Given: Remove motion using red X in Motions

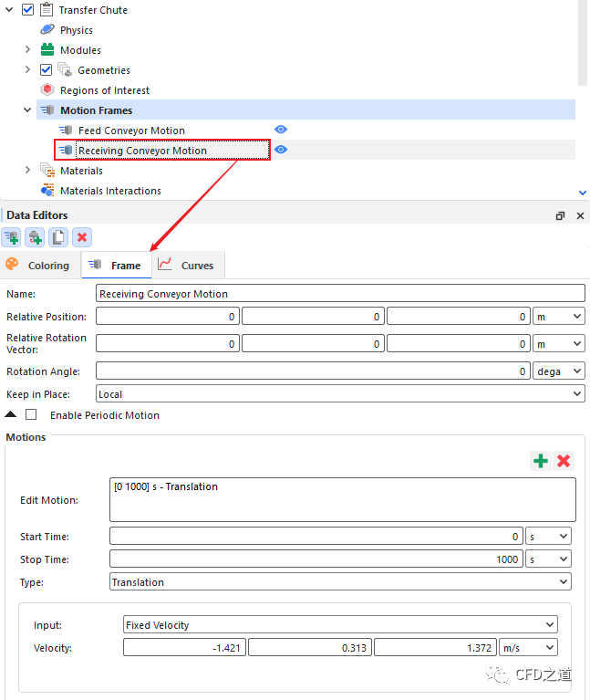Looking at the screenshot, I should [x=564, y=461].
